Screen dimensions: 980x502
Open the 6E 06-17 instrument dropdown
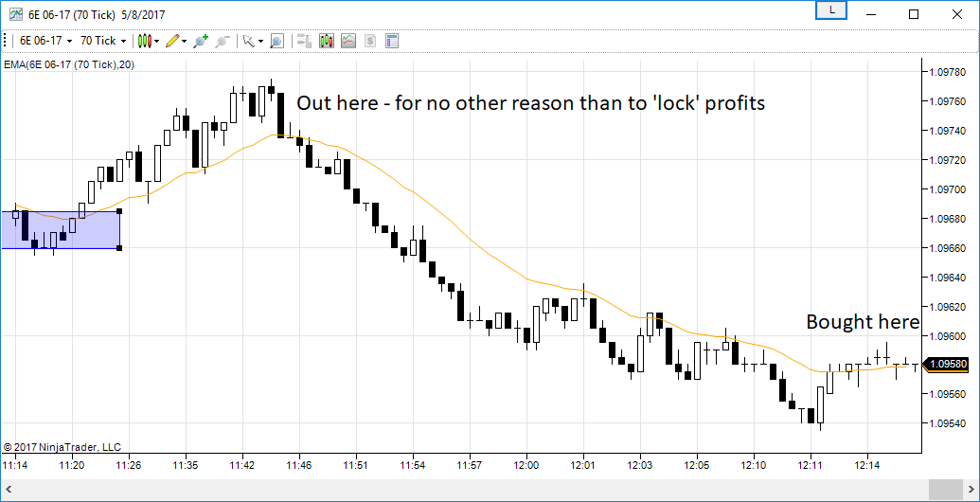point(46,41)
